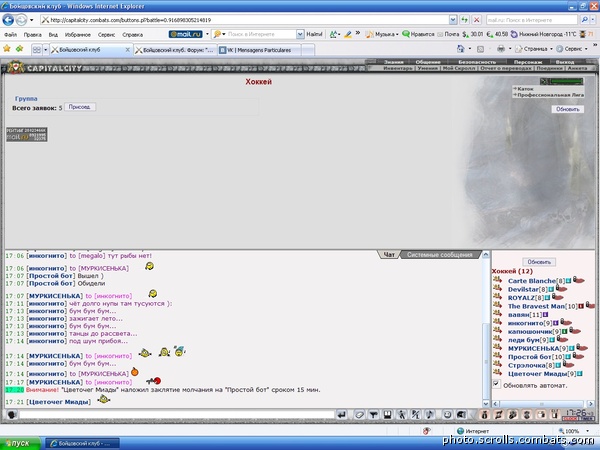Click the private-message icon beside Devilstar
This screenshot has width=600, height=450.
click(497, 288)
